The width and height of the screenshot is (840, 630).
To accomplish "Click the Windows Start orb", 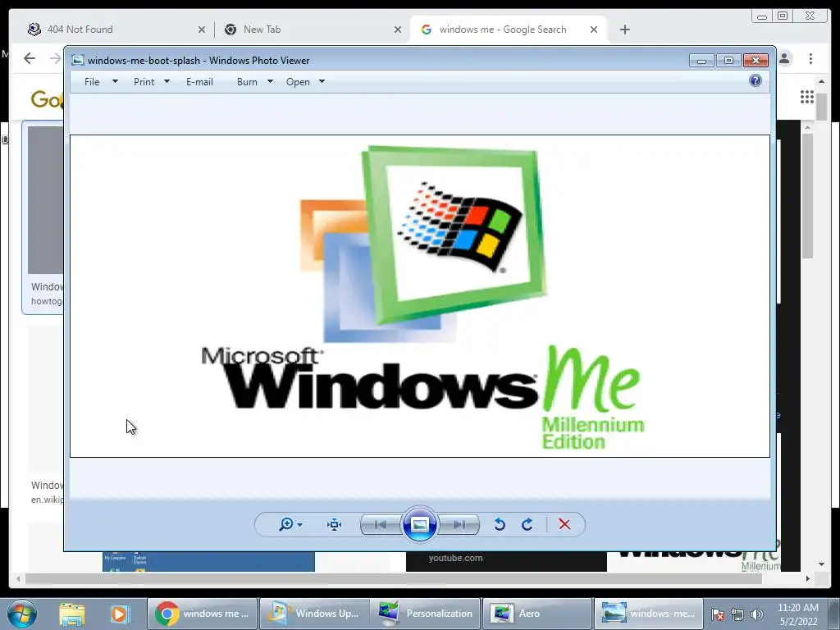I will tap(22, 614).
